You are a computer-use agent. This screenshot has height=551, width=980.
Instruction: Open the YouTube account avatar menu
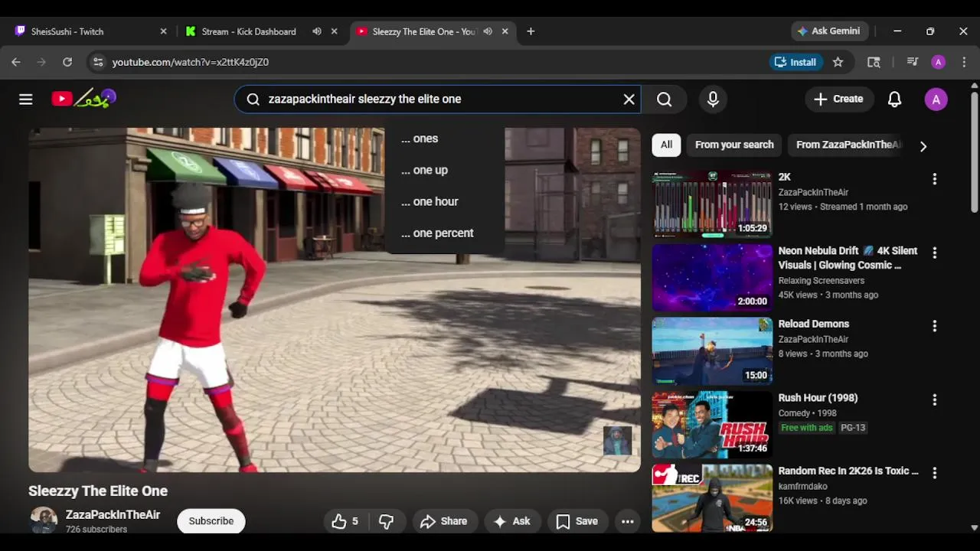pyautogui.click(x=936, y=99)
